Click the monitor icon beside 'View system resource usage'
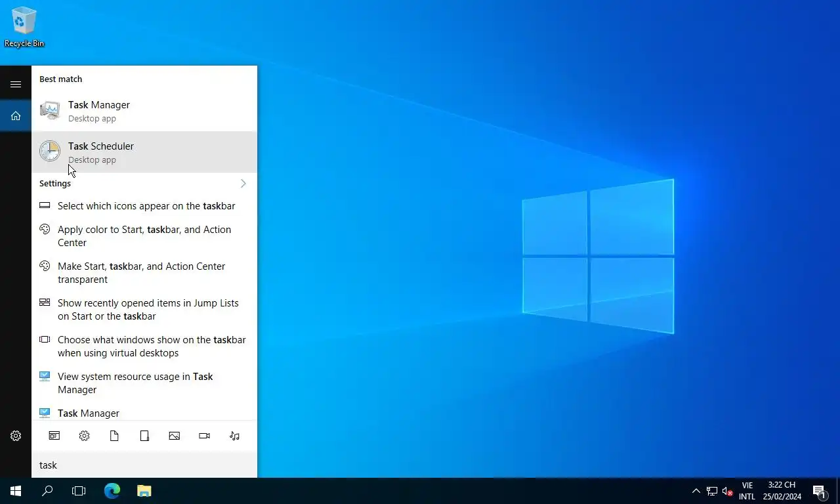The width and height of the screenshot is (840, 504). (x=45, y=376)
